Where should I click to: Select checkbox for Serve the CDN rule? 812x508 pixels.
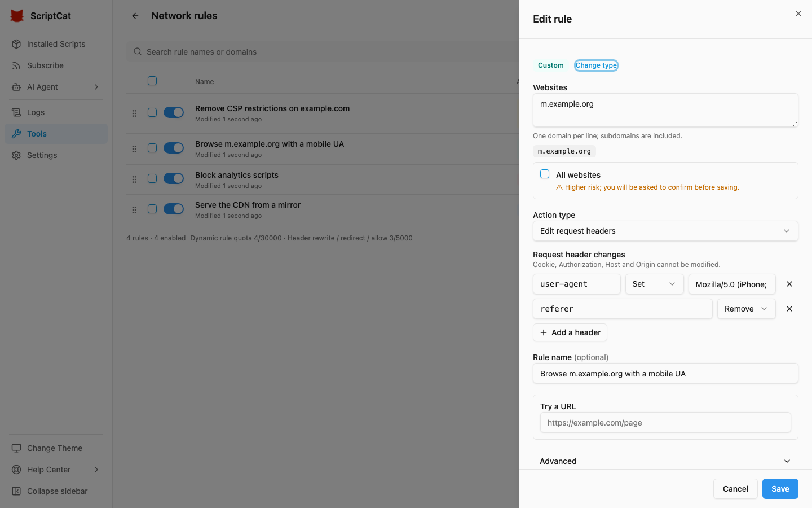pos(152,209)
